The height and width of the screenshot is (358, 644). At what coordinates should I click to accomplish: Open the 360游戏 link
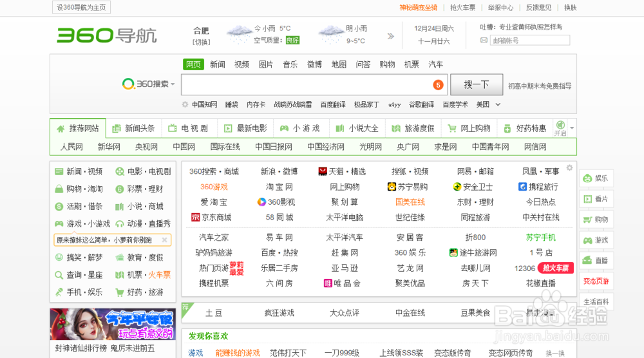coord(214,187)
